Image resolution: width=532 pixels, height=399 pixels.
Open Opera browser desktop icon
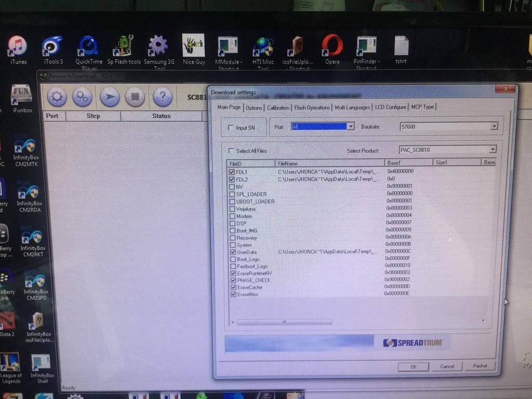pyautogui.click(x=332, y=48)
